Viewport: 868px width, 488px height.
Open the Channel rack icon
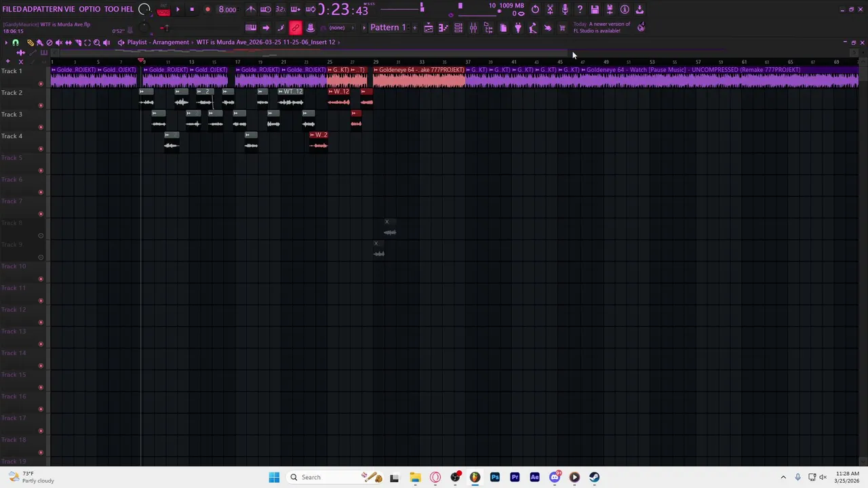click(x=458, y=28)
